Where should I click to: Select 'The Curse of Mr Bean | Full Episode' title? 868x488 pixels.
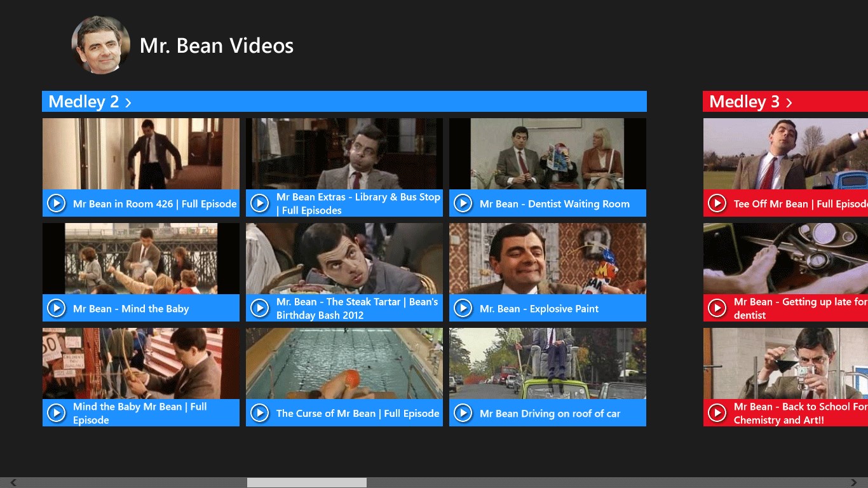358,414
